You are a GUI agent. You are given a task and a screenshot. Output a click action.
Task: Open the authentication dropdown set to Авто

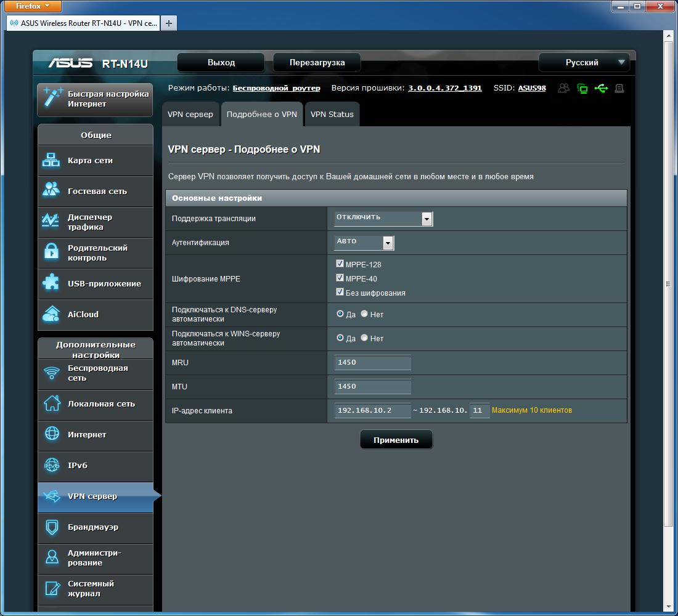[x=364, y=243]
